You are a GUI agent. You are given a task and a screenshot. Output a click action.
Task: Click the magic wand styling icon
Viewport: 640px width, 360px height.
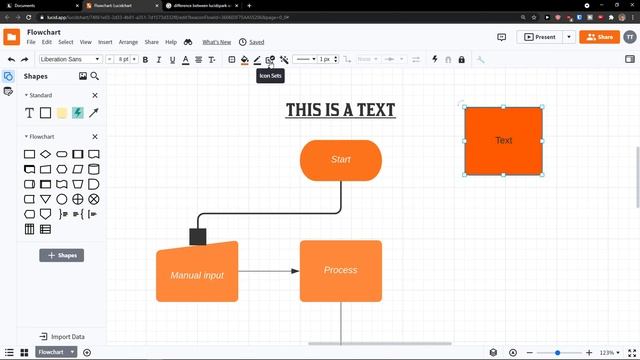click(284, 60)
